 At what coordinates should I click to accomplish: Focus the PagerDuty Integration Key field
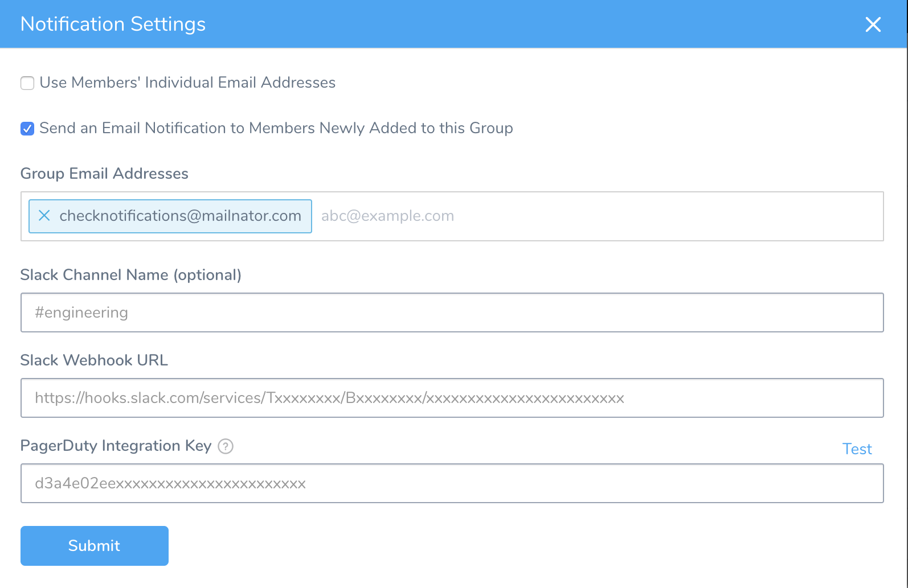[452, 483]
